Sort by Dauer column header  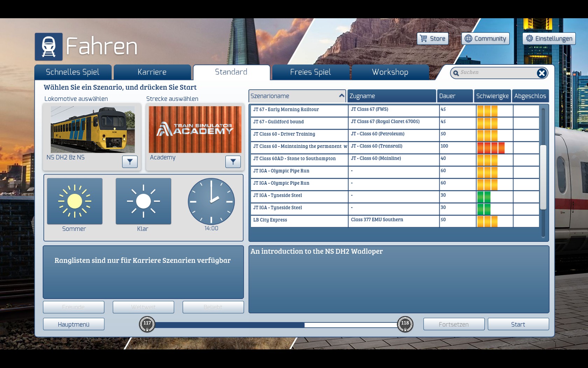tap(455, 96)
